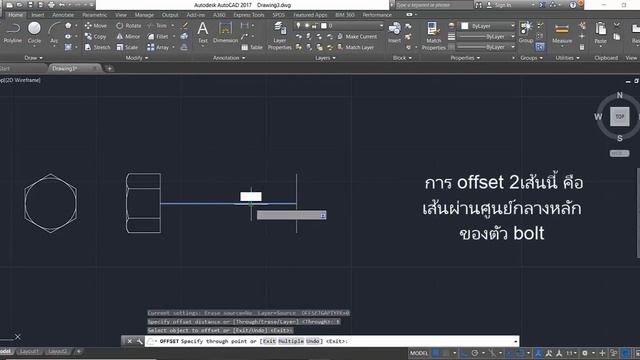Activate the Move command
The image size is (640, 360).
tap(96, 26)
